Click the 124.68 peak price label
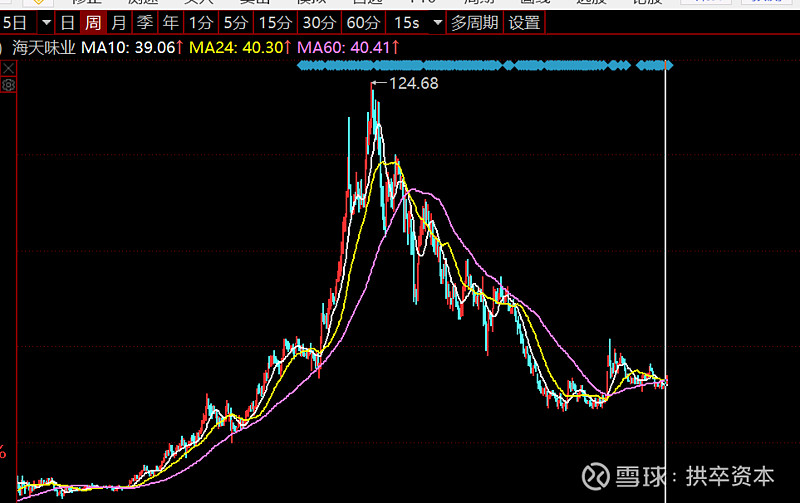This screenshot has width=800, height=503. tap(414, 83)
